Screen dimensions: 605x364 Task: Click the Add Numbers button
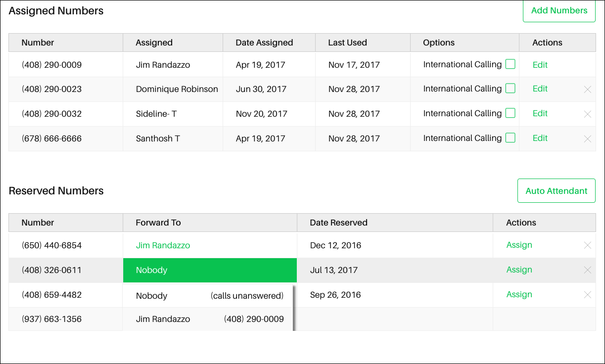pos(559,10)
